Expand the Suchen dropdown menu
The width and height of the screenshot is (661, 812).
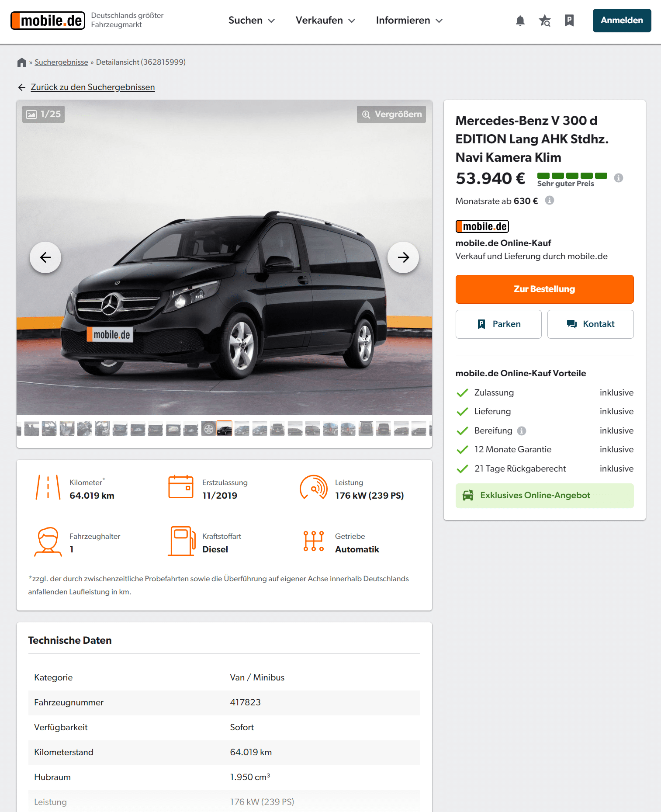[252, 21]
